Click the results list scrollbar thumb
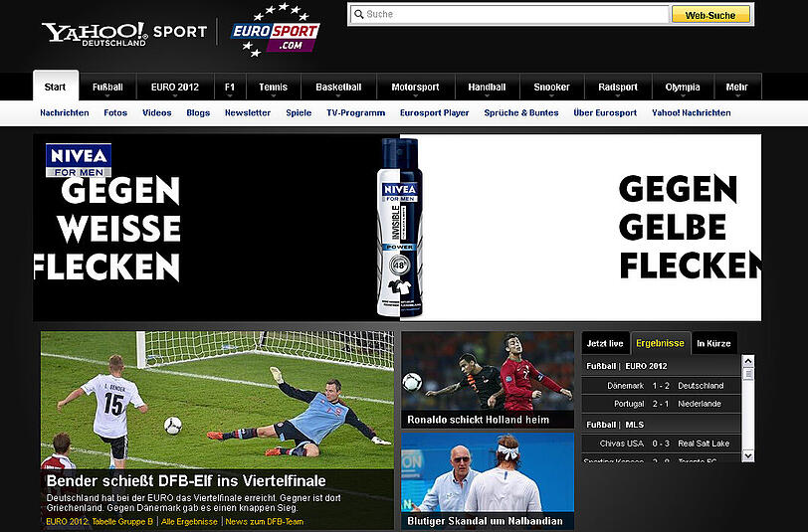Image resolution: width=808 pixels, height=532 pixels. [748, 375]
